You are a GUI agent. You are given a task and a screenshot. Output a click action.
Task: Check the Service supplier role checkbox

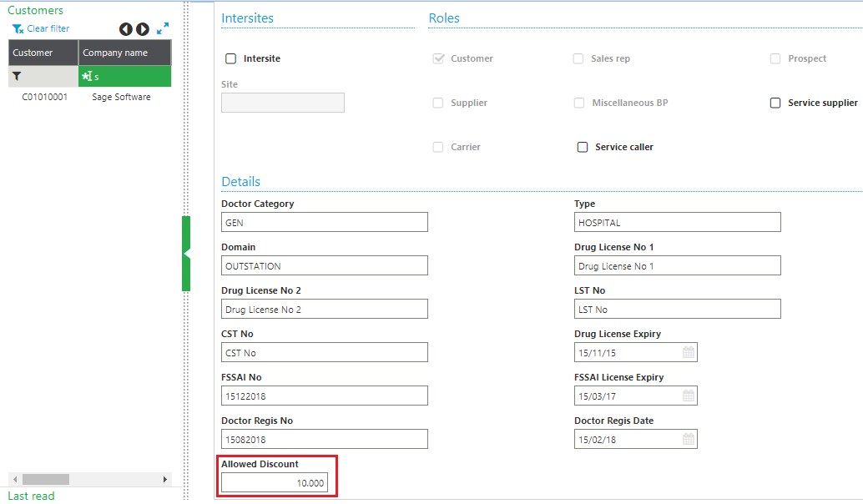coord(775,103)
